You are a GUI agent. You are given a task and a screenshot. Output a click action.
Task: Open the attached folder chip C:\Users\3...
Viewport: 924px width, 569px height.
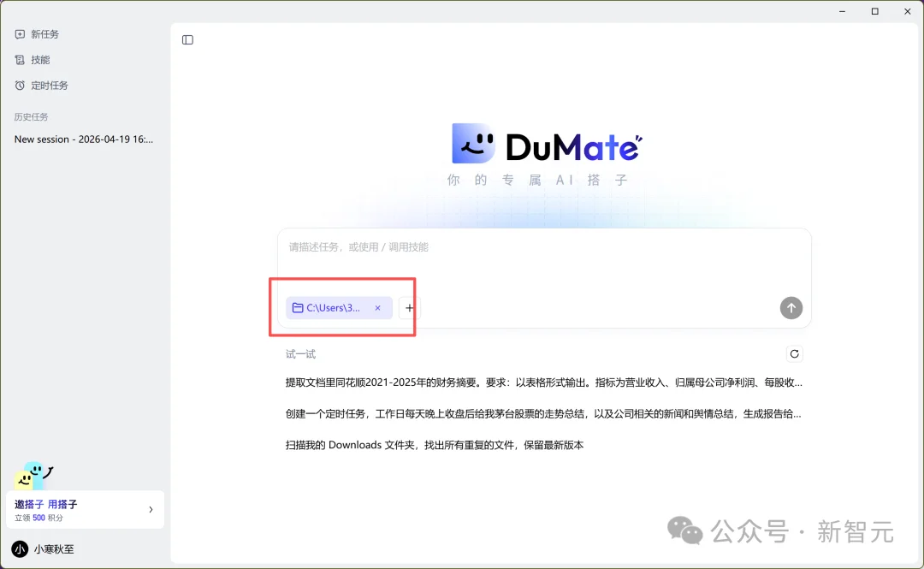(x=334, y=308)
